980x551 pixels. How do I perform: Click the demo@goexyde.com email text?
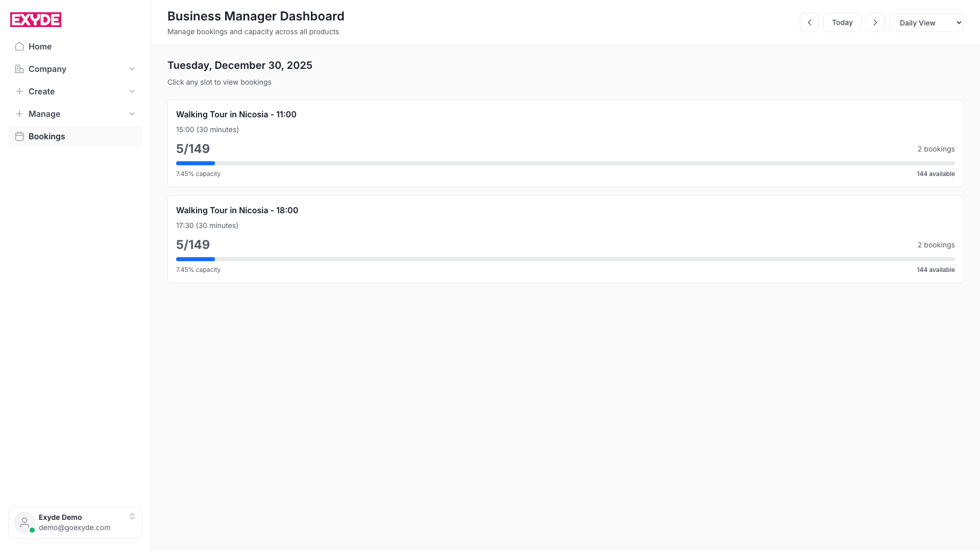click(75, 528)
